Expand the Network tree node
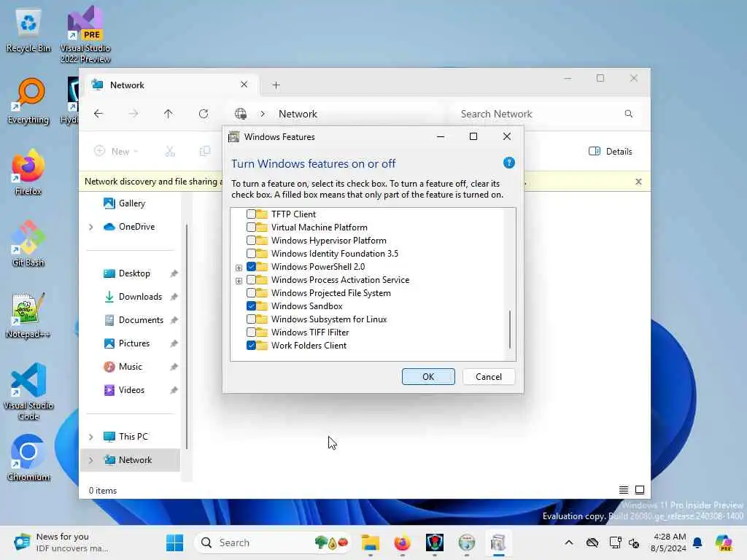The width and height of the screenshot is (747, 560). (x=91, y=460)
